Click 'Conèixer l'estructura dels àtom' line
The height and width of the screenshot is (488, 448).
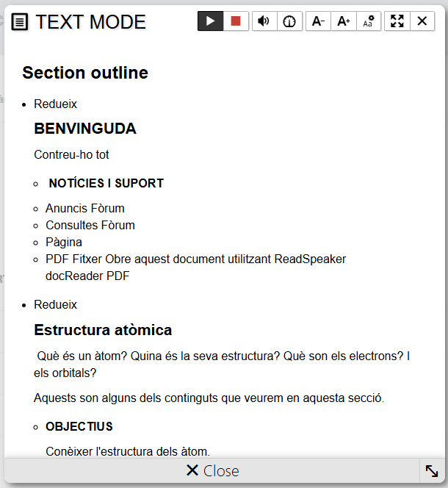[128, 451]
